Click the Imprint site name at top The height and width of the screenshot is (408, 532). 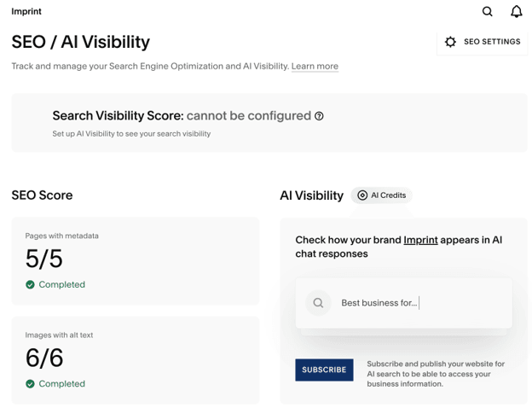click(x=26, y=12)
